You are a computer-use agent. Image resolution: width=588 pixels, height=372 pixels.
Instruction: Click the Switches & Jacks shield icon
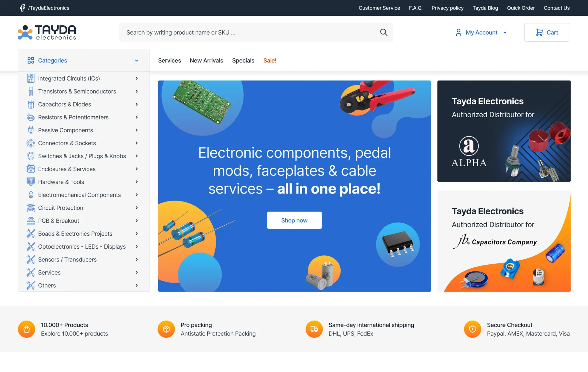(x=31, y=156)
